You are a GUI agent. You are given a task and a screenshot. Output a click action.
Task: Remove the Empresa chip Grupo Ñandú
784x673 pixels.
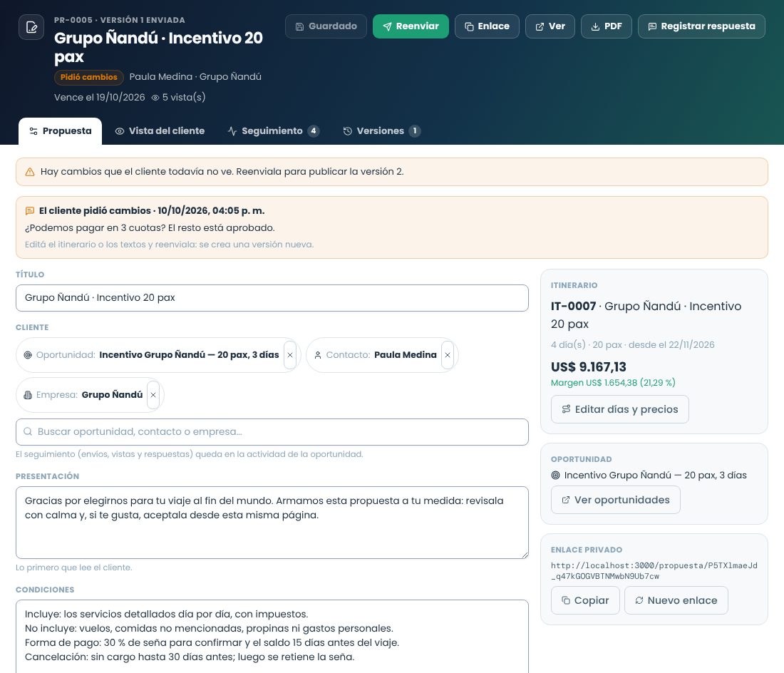click(153, 395)
